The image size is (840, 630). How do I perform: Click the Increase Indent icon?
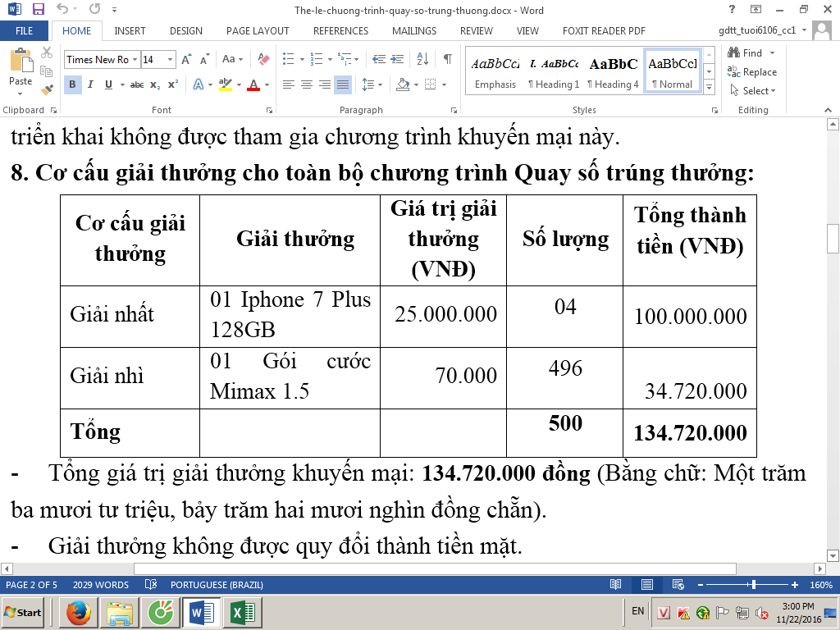pyautogui.click(x=397, y=59)
